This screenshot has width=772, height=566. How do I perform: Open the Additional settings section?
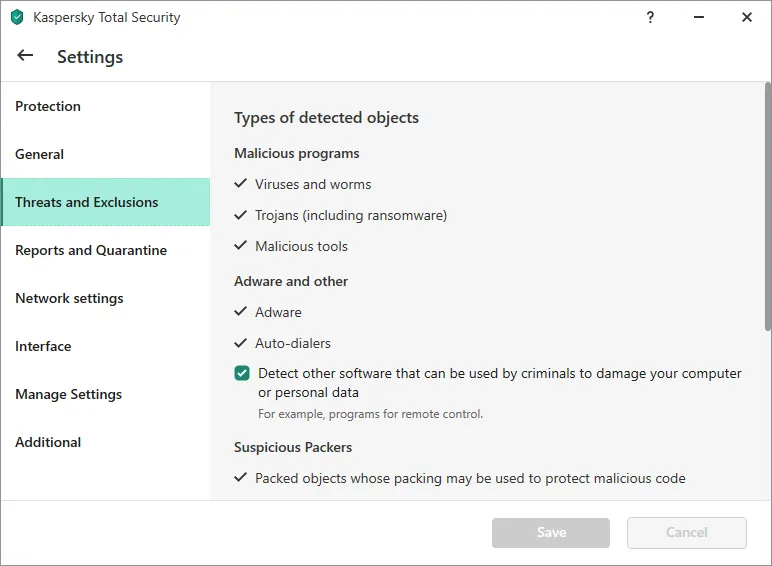click(x=105, y=442)
